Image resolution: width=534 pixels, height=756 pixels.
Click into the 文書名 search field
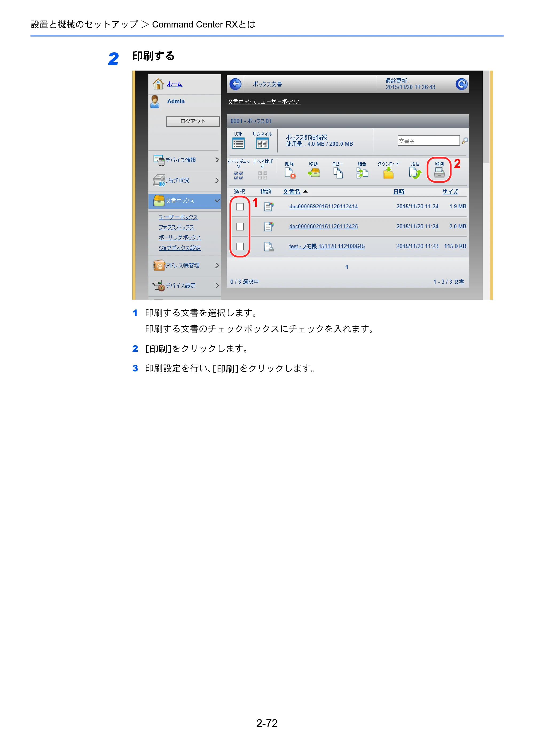pyautogui.click(x=428, y=140)
